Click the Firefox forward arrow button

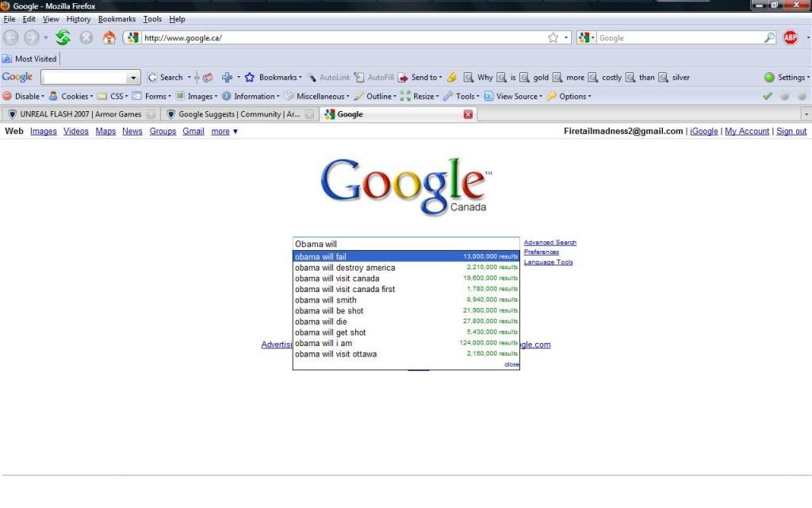pos(32,38)
